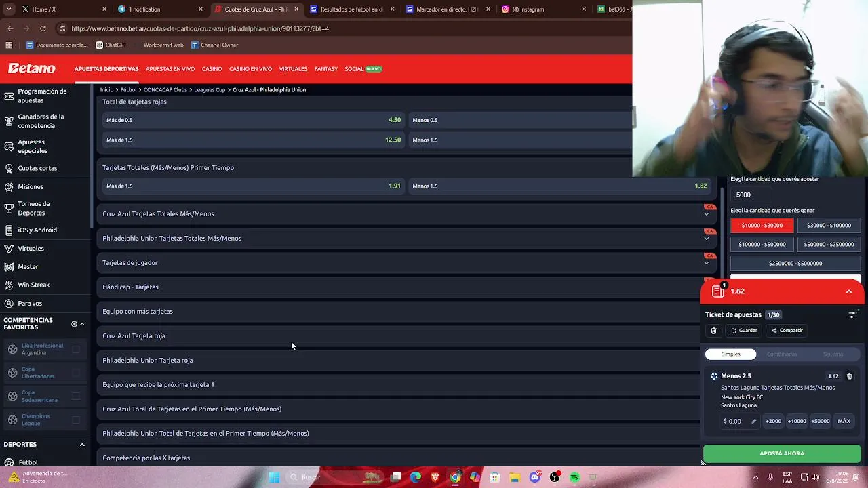Viewport: 868px width, 488px height.
Task: Open Brave browser from the taskbar
Action: coord(435,477)
